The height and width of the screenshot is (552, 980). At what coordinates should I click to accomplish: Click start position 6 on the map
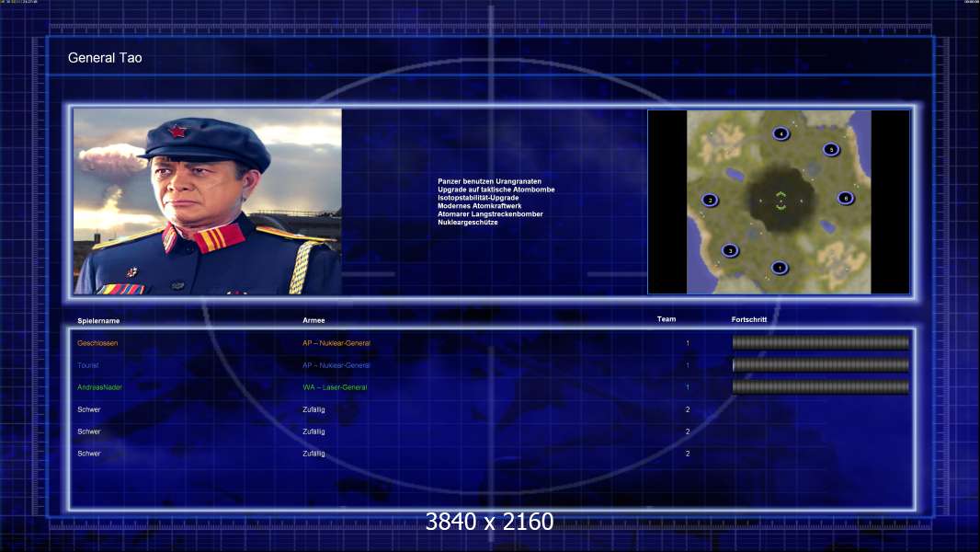click(846, 198)
